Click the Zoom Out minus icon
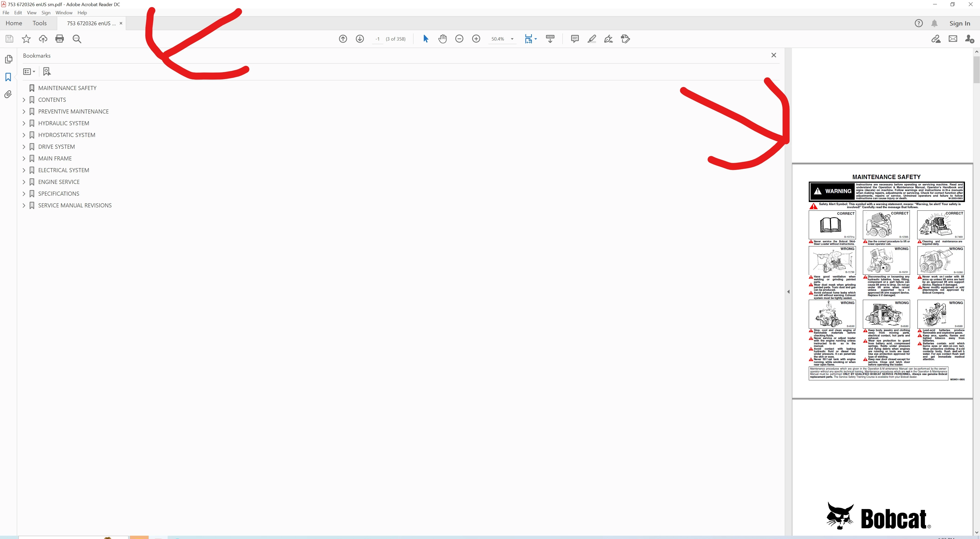980x539 pixels. pos(459,39)
